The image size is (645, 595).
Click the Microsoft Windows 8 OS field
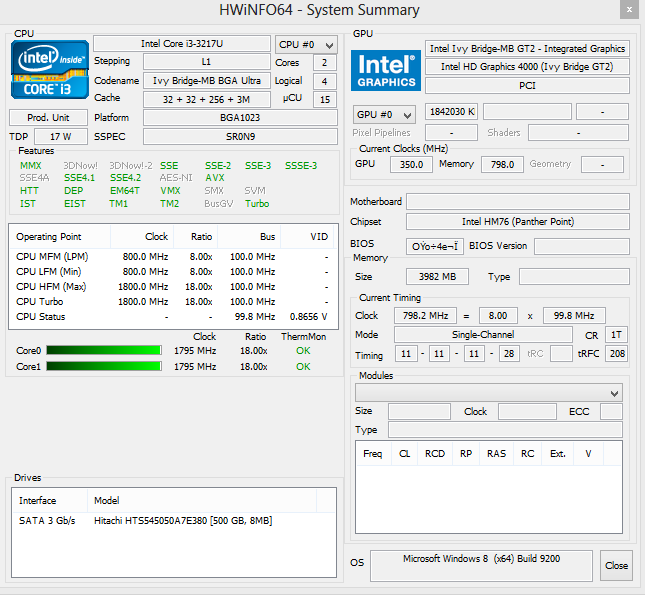(483, 565)
